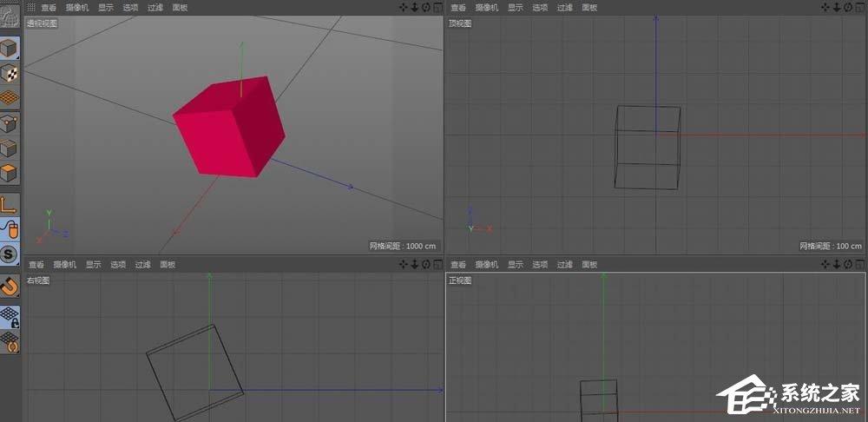This screenshot has width=868, height=422.
Task: Click the 正视图 viewport label
Action: pos(460,280)
